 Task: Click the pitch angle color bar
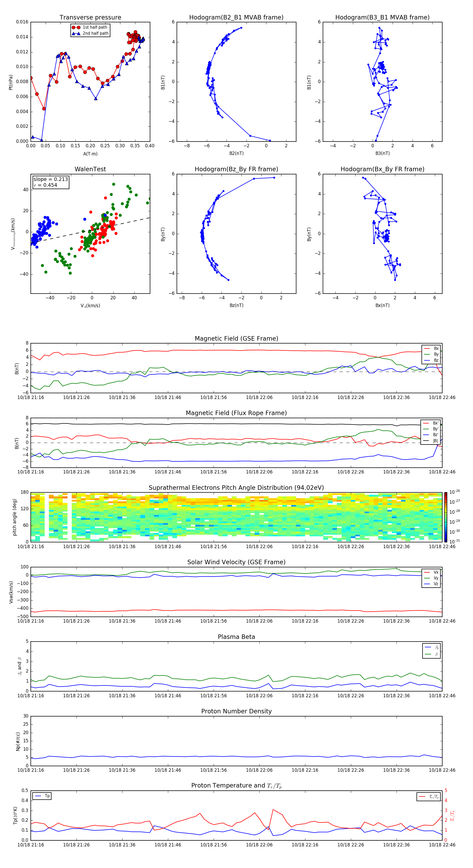click(x=446, y=517)
